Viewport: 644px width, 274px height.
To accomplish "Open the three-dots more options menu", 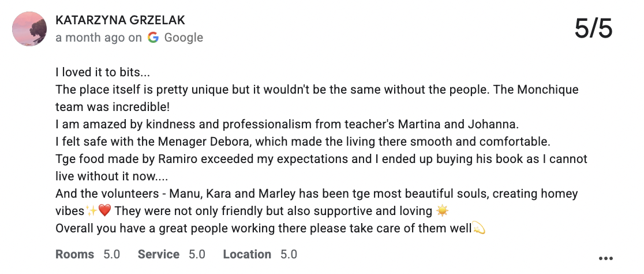I will coord(605,258).
